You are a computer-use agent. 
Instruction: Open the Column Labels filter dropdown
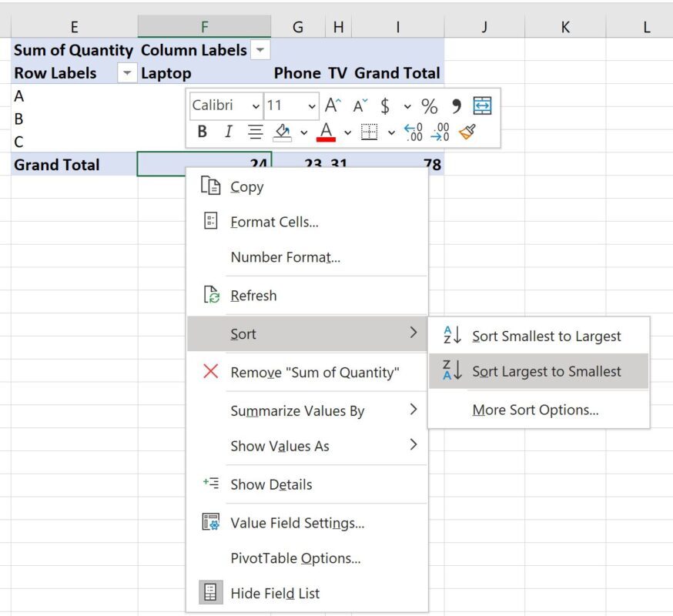[259, 50]
